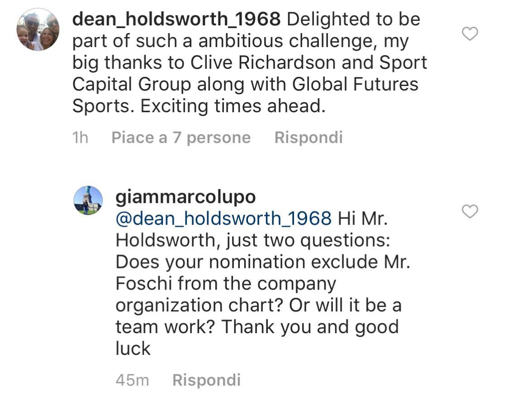Click the 1h timestamp
Screen dimensions: 508x420
tap(80, 138)
